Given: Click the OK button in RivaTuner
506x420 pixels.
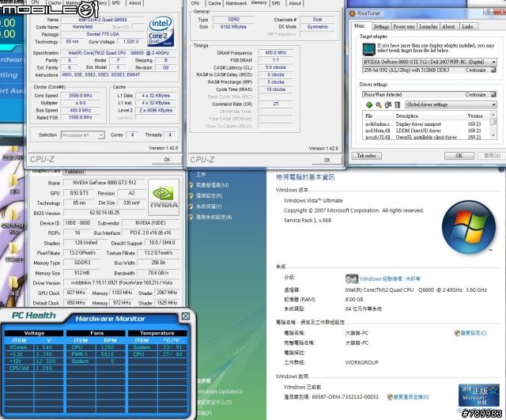Looking at the screenshot, I should (x=459, y=156).
